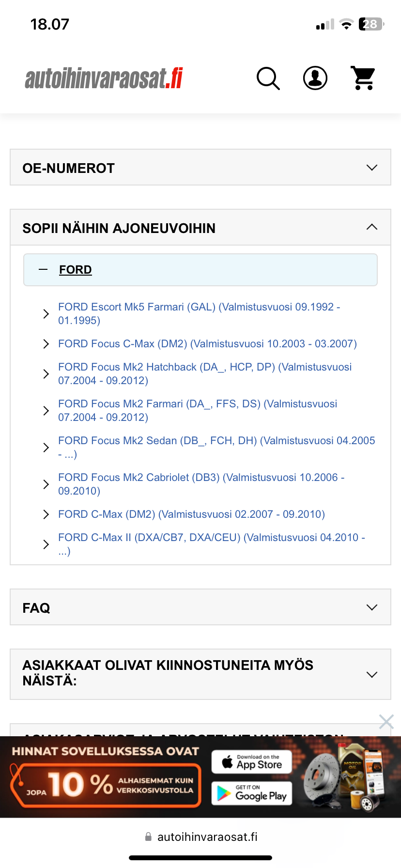Expand the Focus Mk2 Cabriolet arrow

[46, 484]
